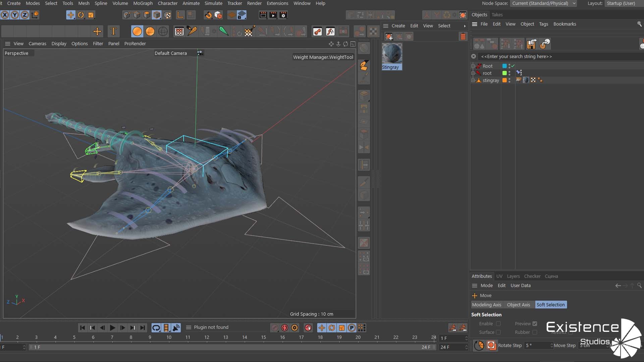
Task: Toggle the Surface checkbox
Action: click(498, 332)
